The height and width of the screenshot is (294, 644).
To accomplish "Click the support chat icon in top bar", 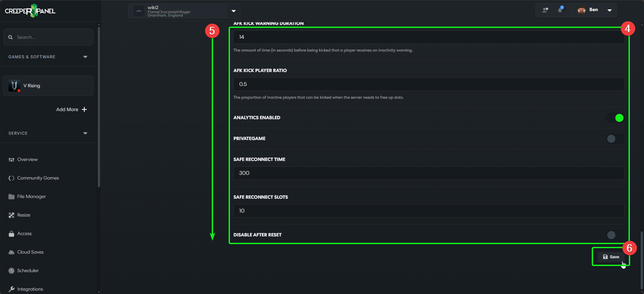I will [x=545, y=10].
